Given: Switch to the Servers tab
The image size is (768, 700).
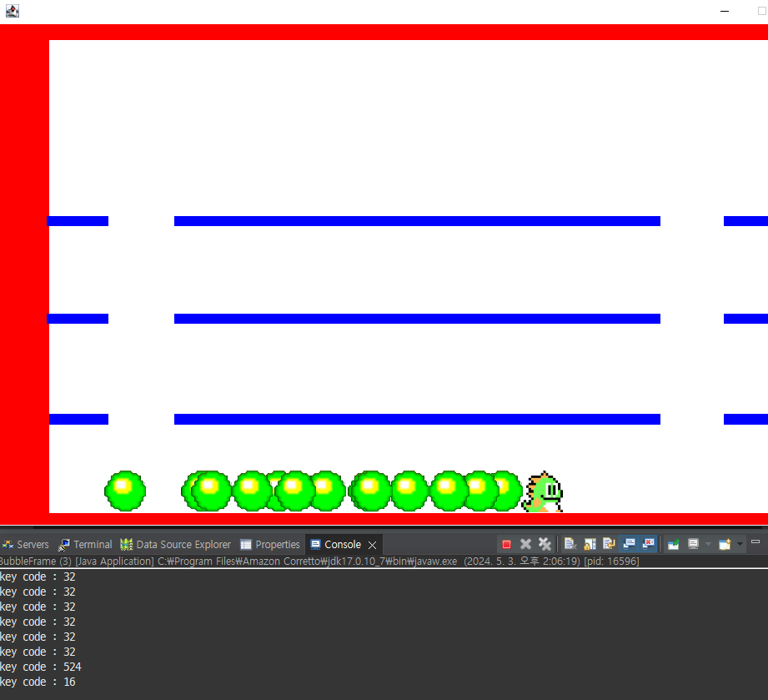Looking at the screenshot, I should [26, 545].
